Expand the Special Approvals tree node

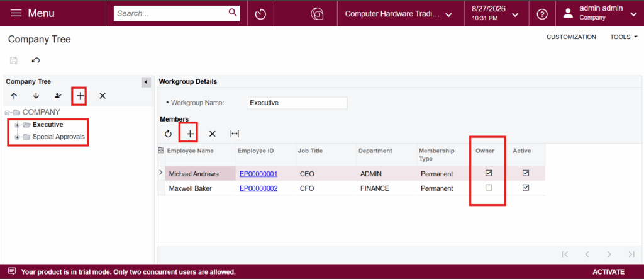click(x=17, y=137)
